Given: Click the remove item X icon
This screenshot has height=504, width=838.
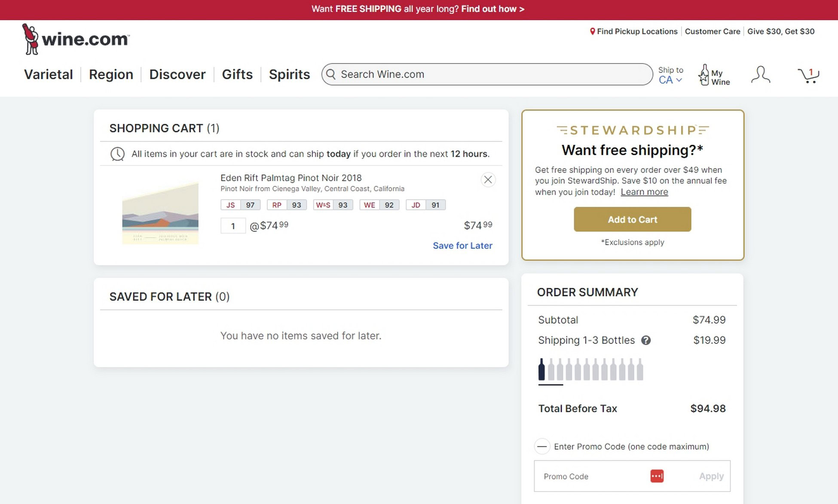Looking at the screenshot, I should coord(489,180).
